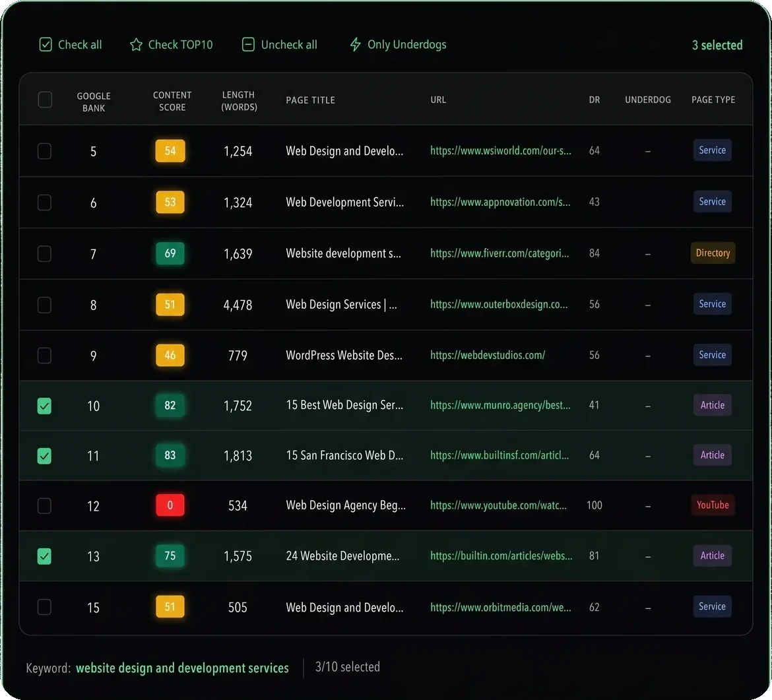Open the munro.agency URL link
Screen dimensions: 772x700
[500, 405]
